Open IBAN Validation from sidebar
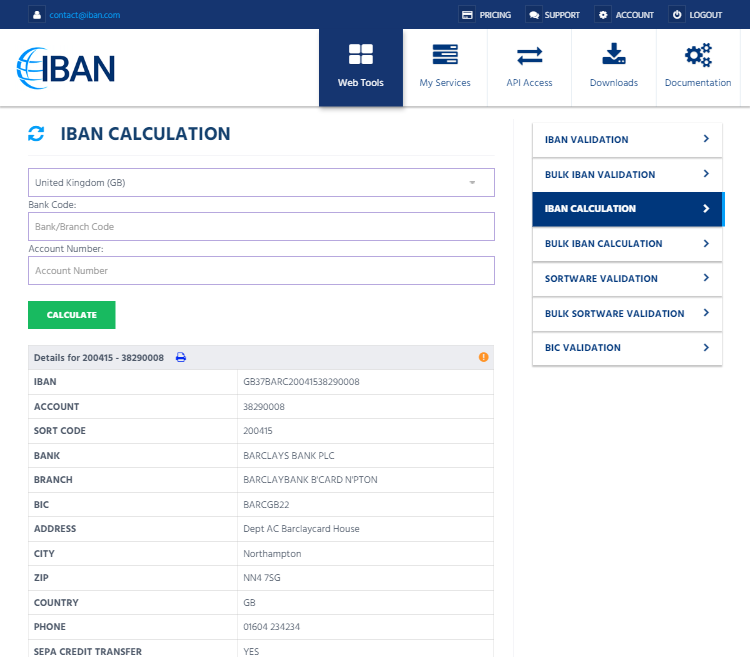 click(x=626, y=140)
